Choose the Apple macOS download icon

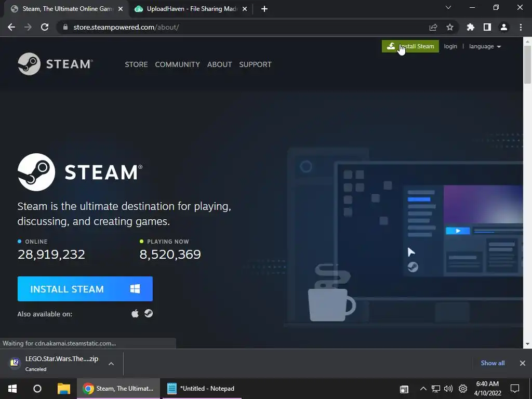(135, 313)
